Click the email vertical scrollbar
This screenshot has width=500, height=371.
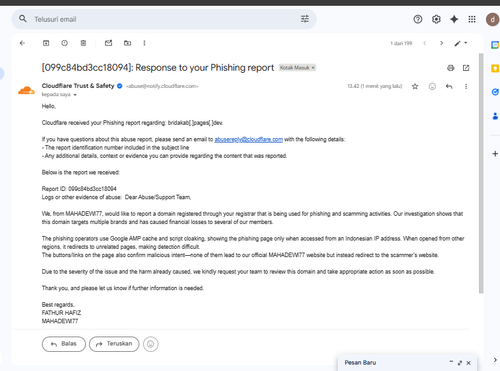tap(481, 173)
